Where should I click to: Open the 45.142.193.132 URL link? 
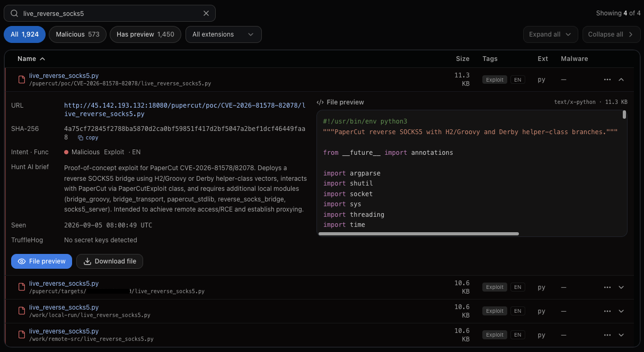pyautogui.click(x=184, y=110)
